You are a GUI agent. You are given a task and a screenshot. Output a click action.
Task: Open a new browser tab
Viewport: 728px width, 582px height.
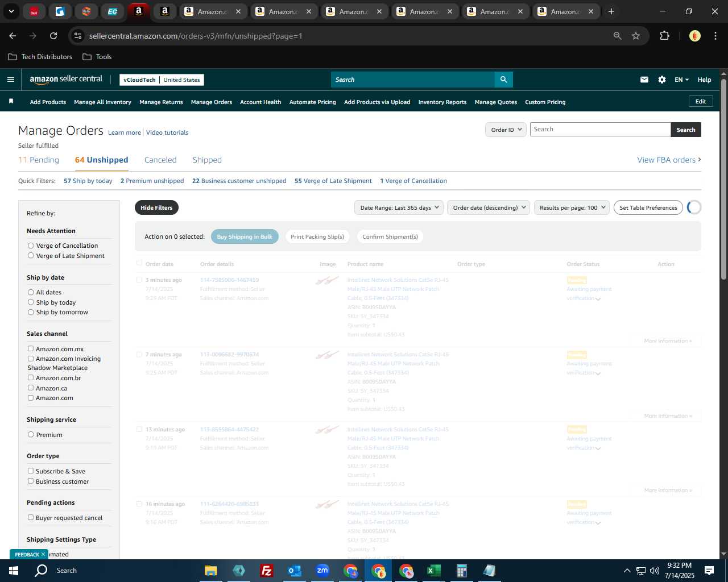pos(611,11)
